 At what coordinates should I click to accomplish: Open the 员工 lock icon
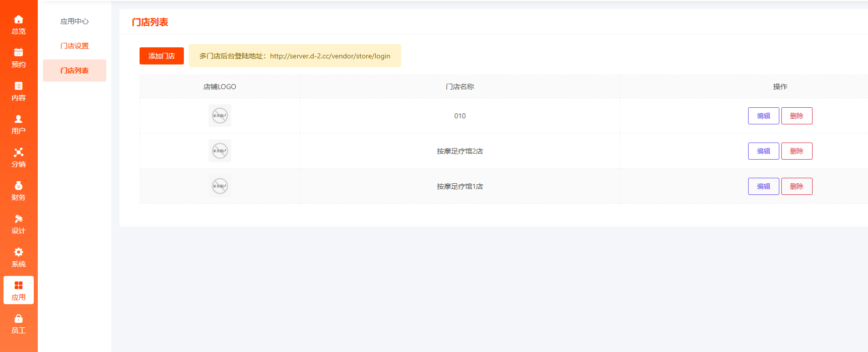point(19,319)
